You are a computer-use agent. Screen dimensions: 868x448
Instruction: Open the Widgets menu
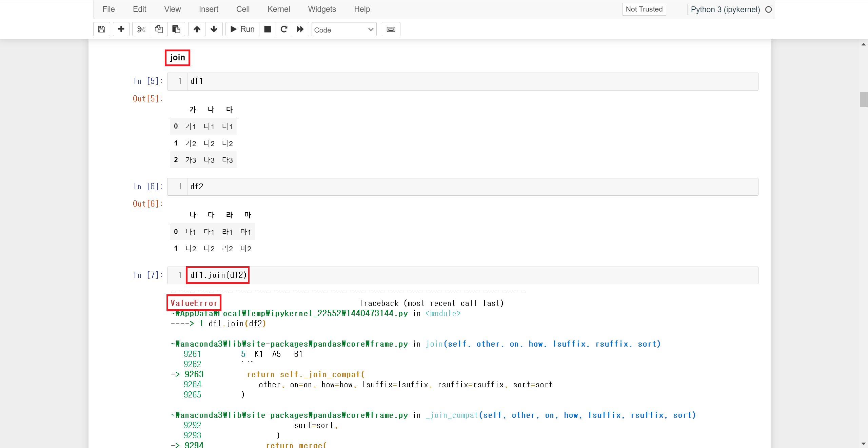click(322, 9)
